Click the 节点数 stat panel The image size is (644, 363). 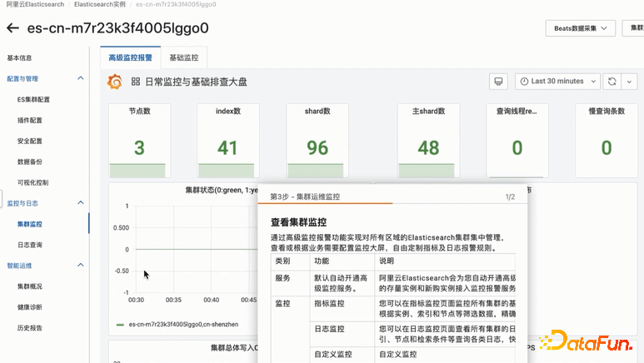pyautogui.click(x=140, y=141)
